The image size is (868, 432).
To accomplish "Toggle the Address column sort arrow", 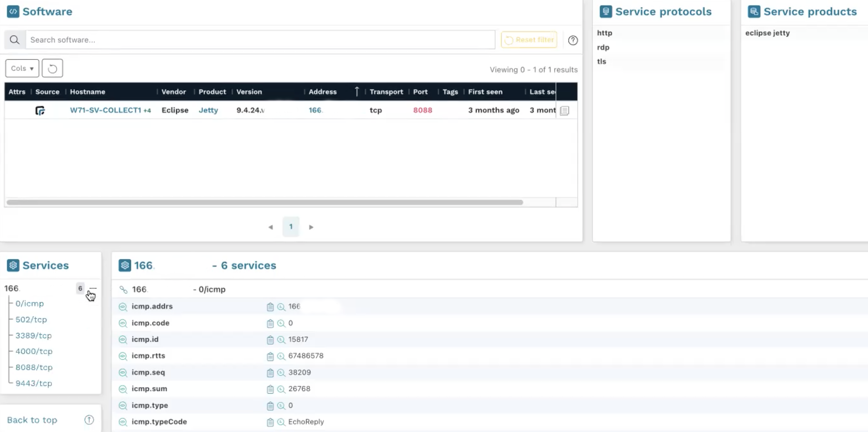I will [356, 91].
